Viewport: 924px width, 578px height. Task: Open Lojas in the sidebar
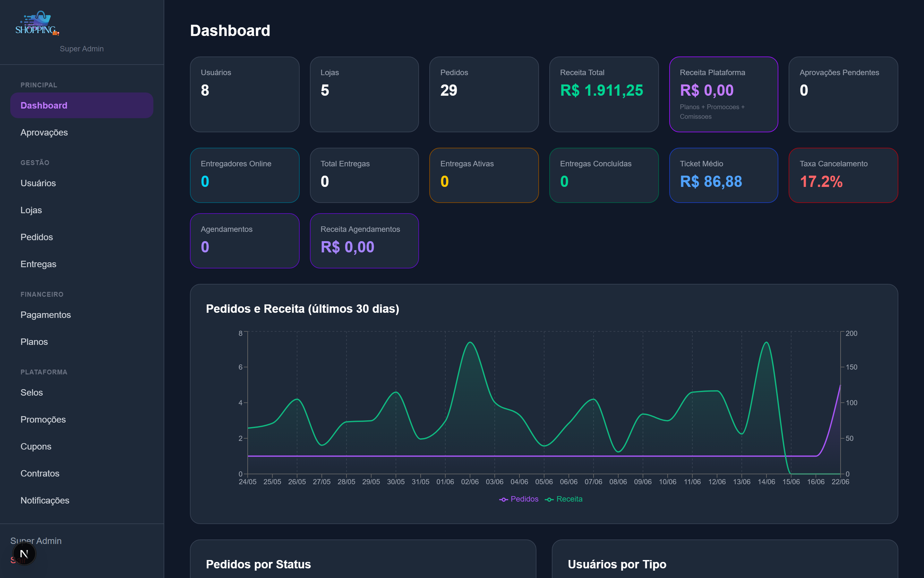[x=82, y=210]
